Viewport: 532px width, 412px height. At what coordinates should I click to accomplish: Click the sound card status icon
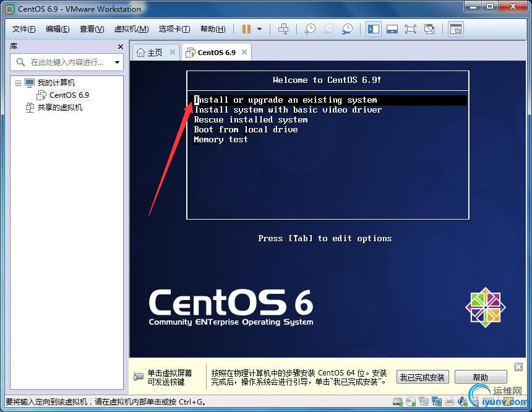tap(463, 402)
